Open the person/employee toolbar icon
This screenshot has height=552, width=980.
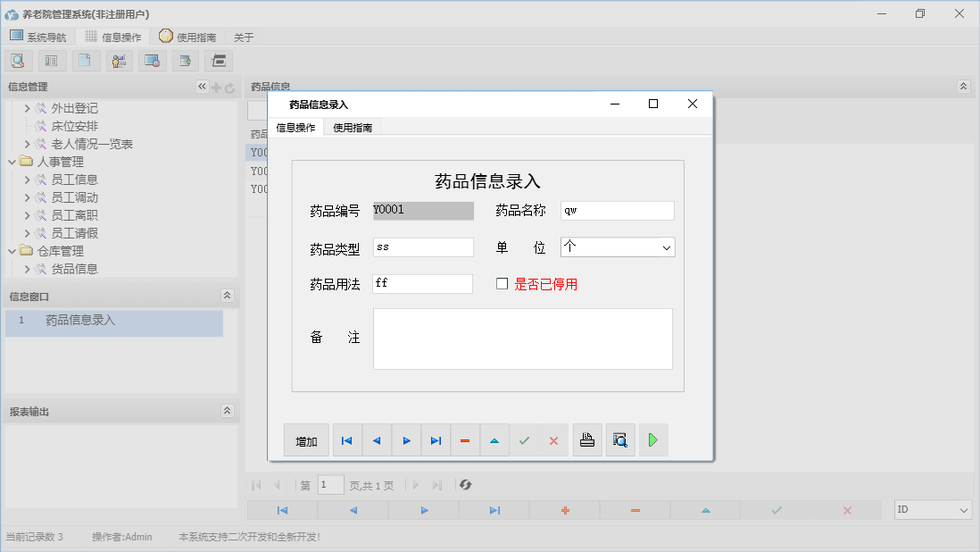pos(119,60)
